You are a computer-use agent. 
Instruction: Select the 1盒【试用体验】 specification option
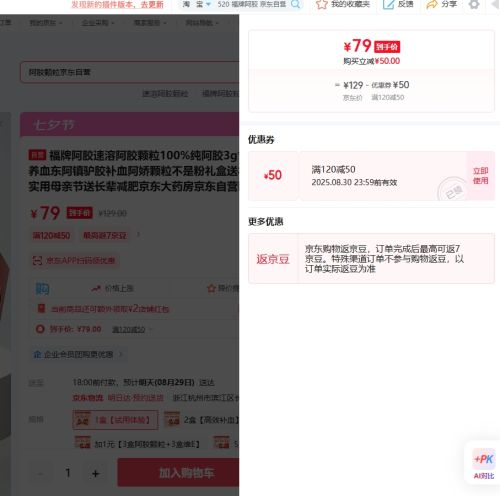[115, 420]
